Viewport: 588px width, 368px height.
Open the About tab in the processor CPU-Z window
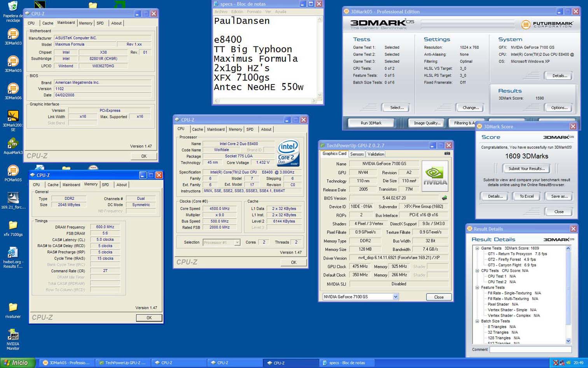266,129
